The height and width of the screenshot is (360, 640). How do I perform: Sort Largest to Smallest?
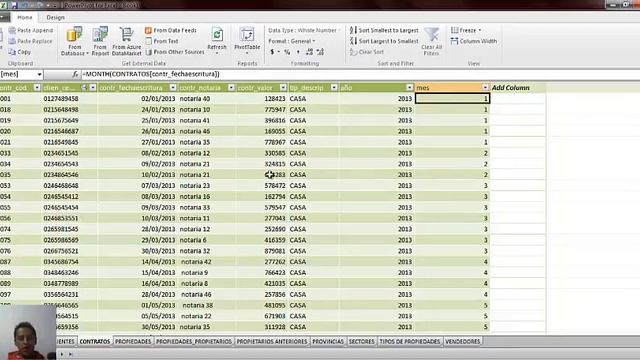384,41
